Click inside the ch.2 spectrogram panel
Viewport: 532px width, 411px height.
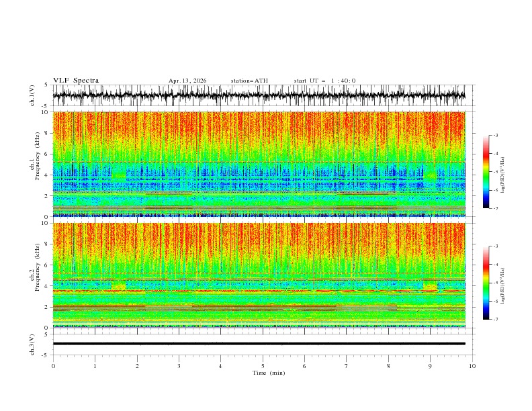coord(259,275)
